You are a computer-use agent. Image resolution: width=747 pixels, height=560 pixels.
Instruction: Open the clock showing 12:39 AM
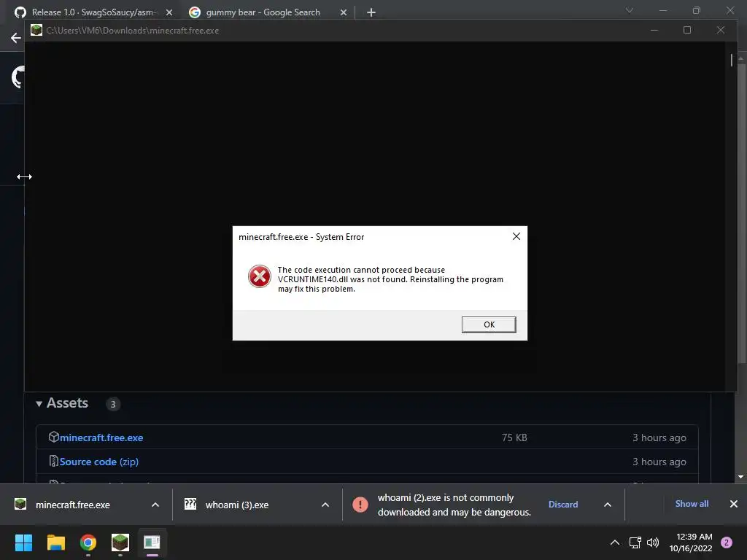tap(691, 542)
